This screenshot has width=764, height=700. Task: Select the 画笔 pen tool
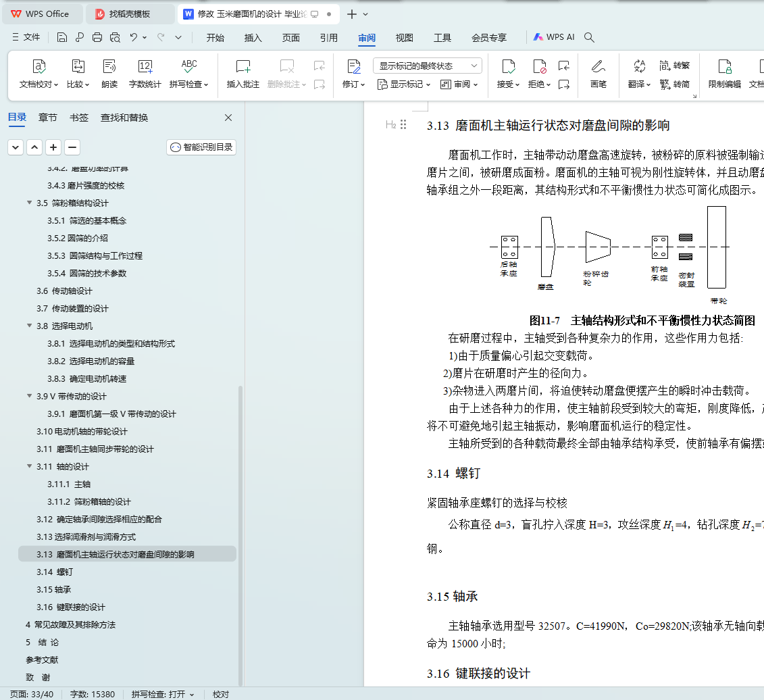[599, 74]
